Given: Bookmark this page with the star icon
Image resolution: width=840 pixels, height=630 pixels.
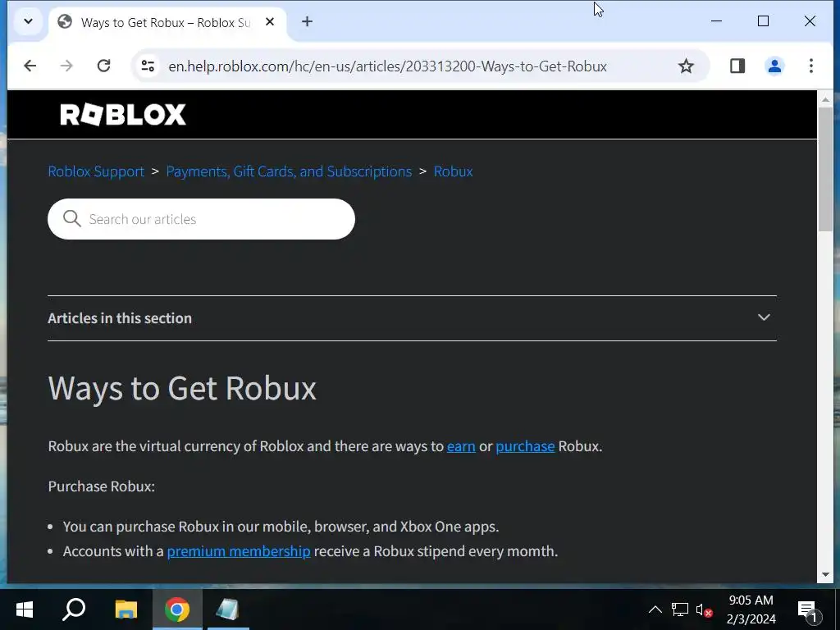Looking at the screenshot, I should pyautogui.click(x=686, y=66).
